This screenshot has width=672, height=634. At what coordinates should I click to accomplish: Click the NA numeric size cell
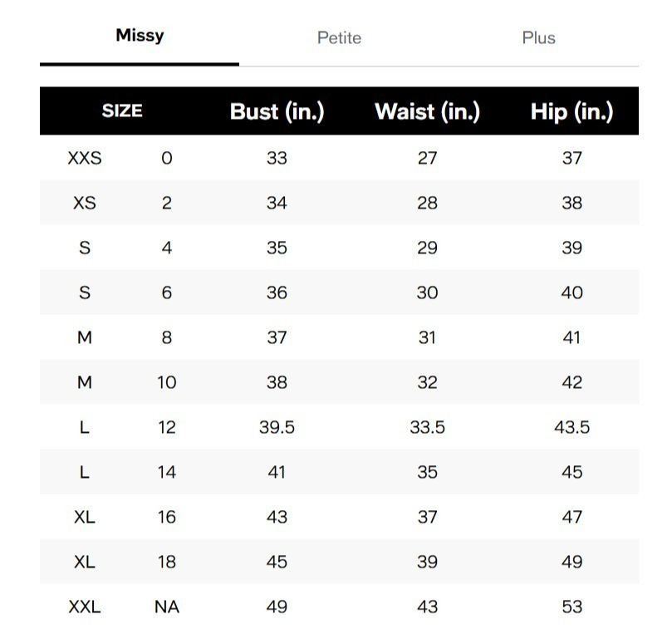click(x=167, y=607)
